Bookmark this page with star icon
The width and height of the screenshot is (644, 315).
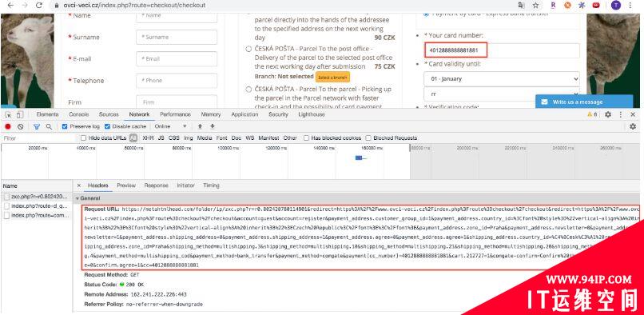[x=535, y=6]
